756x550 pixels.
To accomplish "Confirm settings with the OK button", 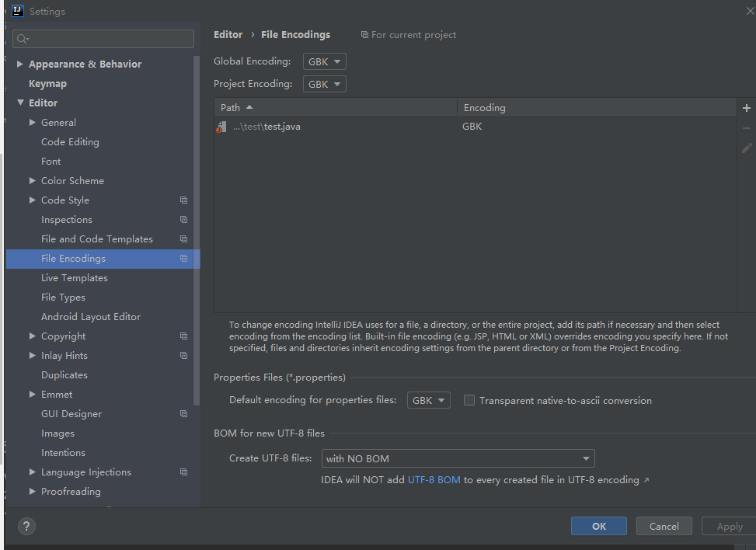I will tap(598, 526).
